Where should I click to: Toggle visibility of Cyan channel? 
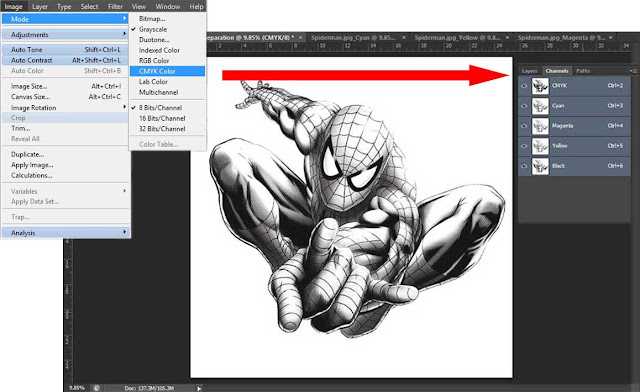coord(524,106)
